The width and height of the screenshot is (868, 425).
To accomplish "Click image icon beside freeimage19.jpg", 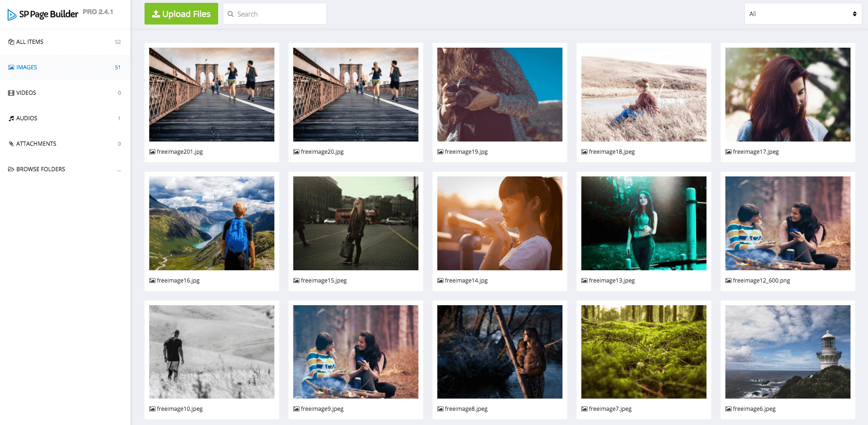I will [440, 152].
